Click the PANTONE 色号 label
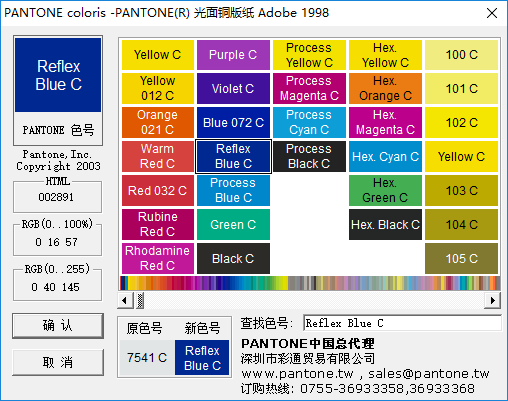The image size is (508, 401). point(58,130)
